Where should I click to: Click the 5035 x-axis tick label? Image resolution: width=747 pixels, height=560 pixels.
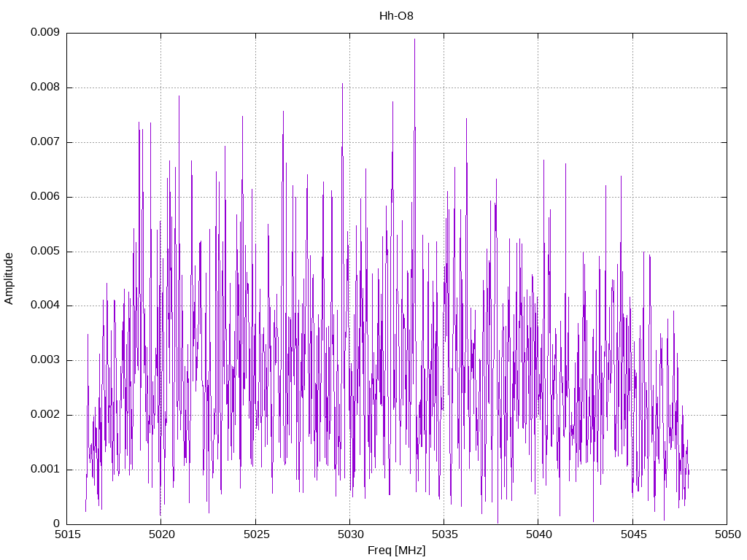[444, 534]
